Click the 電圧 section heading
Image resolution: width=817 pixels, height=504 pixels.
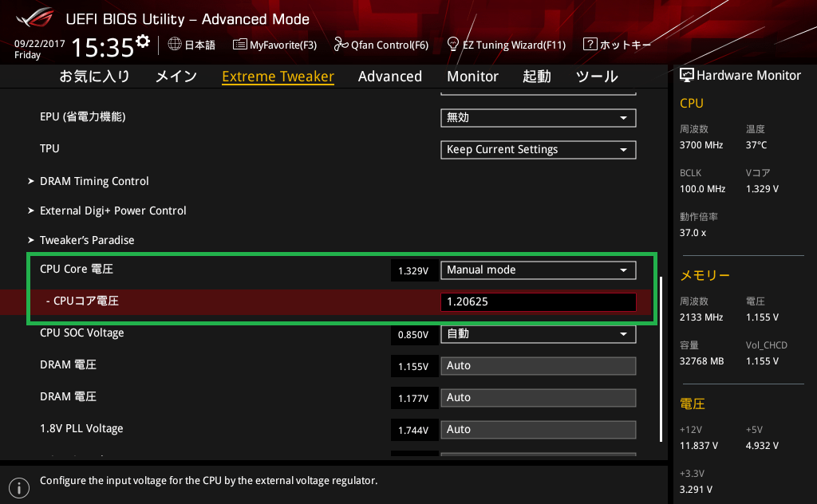tap(693, 404)
